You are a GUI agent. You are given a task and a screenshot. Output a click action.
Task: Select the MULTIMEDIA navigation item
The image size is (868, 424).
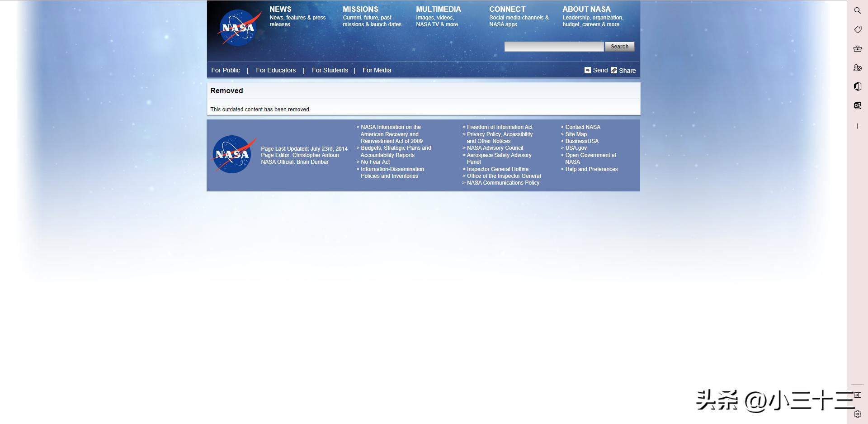(x=438, y=9)
